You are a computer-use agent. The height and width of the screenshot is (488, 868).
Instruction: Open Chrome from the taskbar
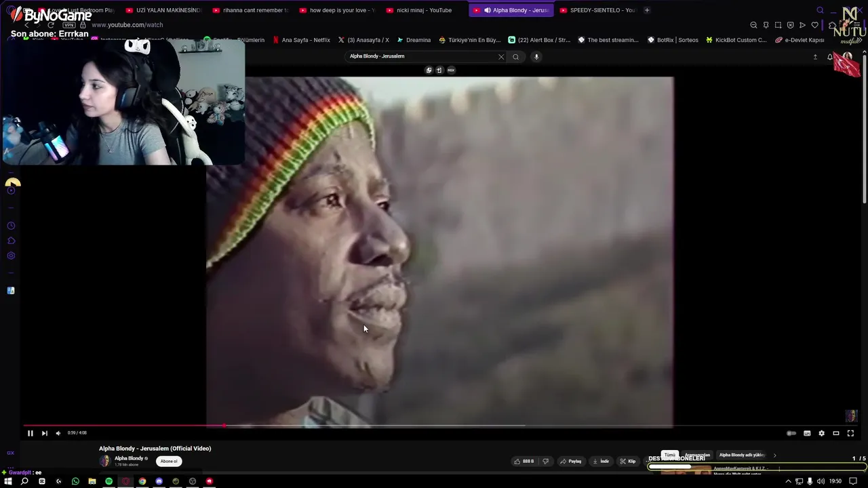coord(142,481)
